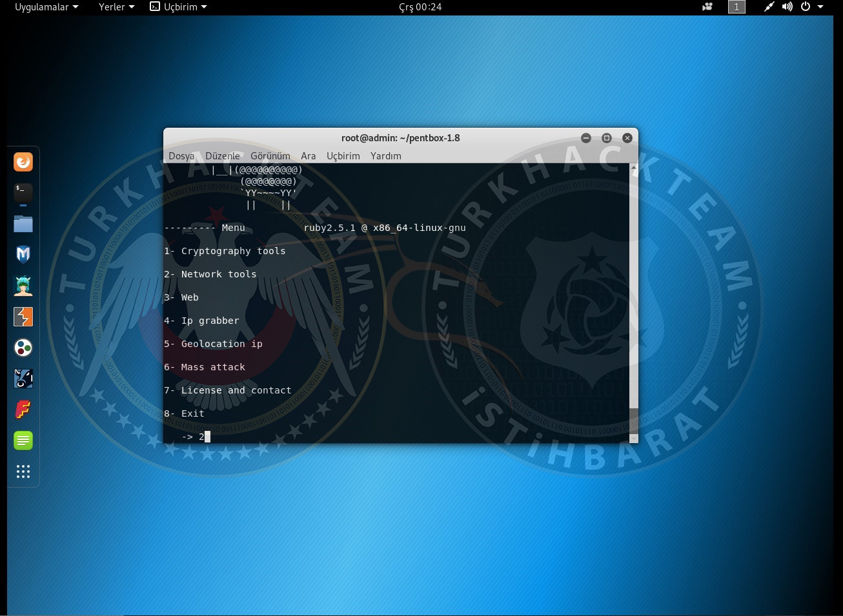Click the "6- Mass attack" line

coord(205,367)
